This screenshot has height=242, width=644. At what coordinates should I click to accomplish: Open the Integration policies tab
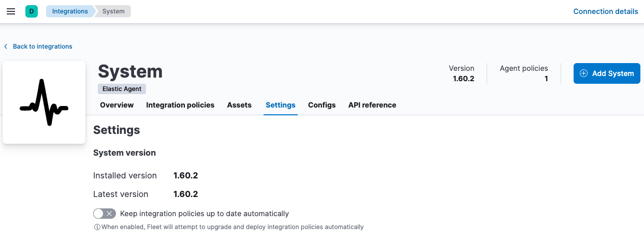click(180, 105)
